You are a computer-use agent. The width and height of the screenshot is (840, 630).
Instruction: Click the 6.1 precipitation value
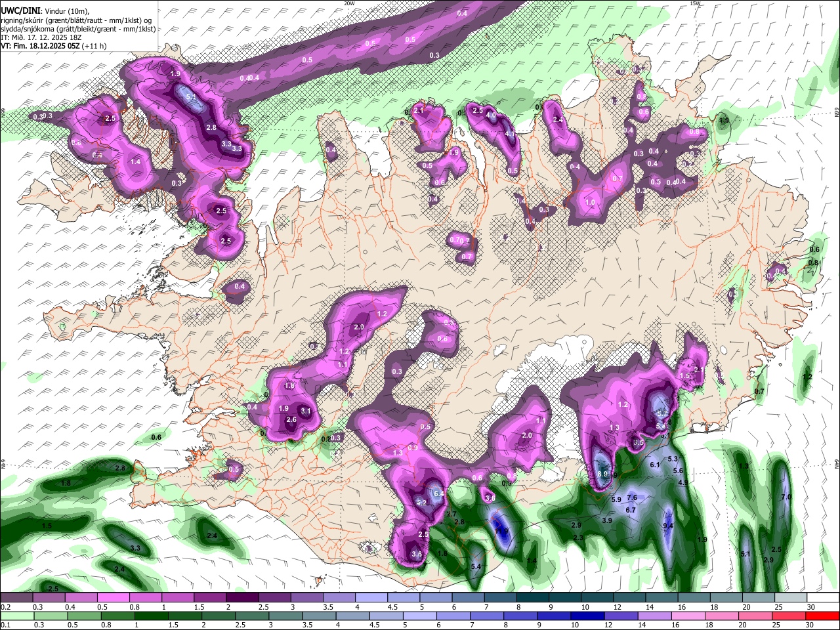(x=654, y=465)
